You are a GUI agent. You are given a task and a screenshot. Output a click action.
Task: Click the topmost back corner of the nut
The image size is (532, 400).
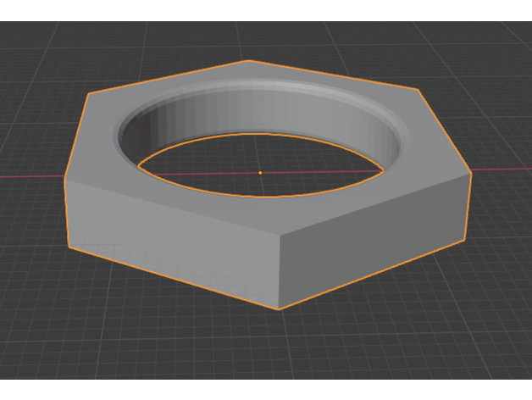[247, 61]
